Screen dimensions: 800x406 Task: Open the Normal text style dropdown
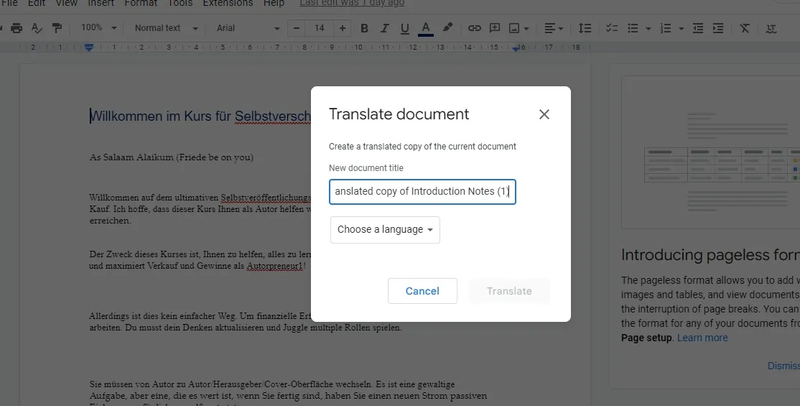click(166, 28)
